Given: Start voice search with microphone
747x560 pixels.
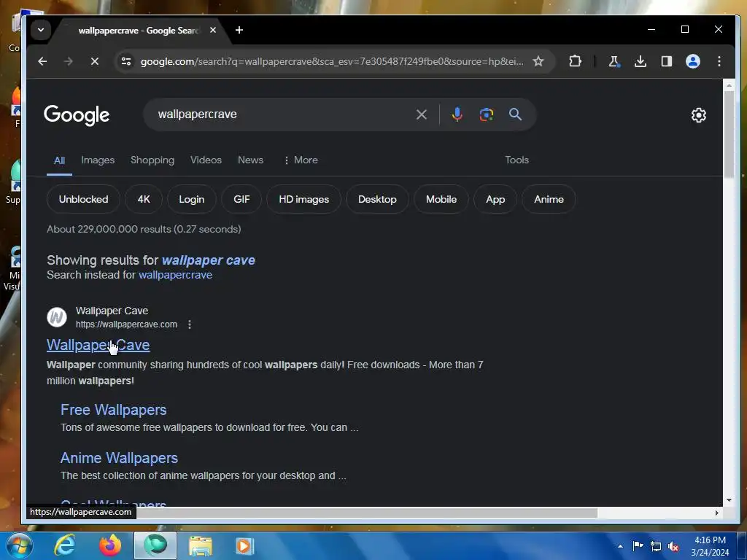Looking at the screenshot, I should 457,114.
